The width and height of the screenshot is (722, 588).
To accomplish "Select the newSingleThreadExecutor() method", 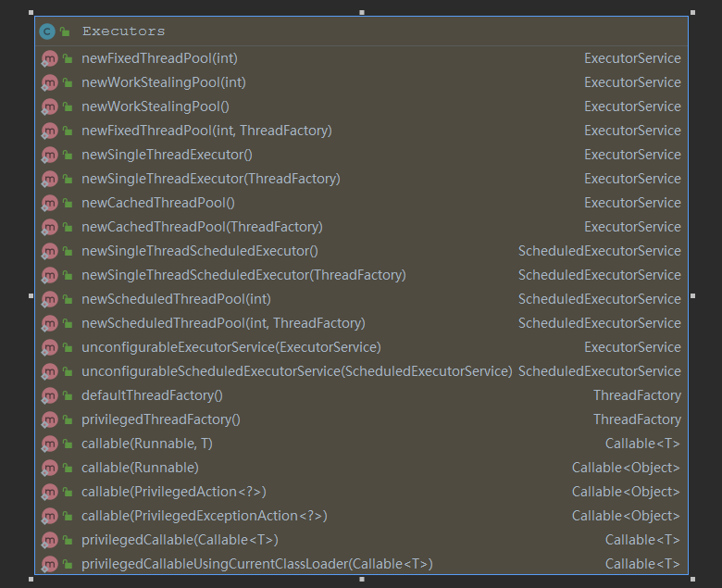I will point(167,155).
